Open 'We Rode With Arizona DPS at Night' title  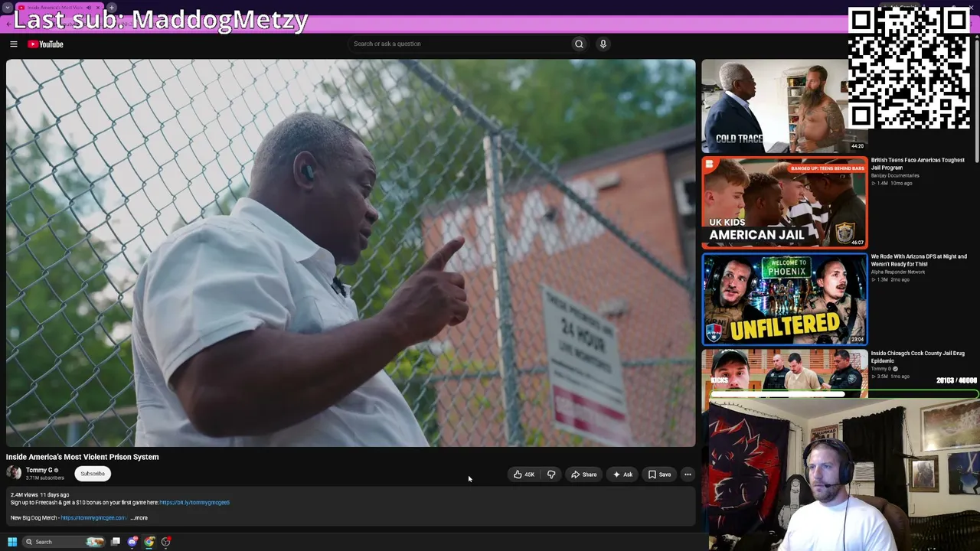pyautogui.click(x=919, y=260)
